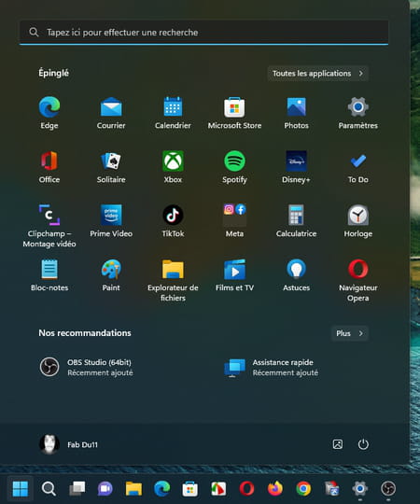
Task: Open the Chat (Teams) taskbar icon
Action: [x=105, y=489]
